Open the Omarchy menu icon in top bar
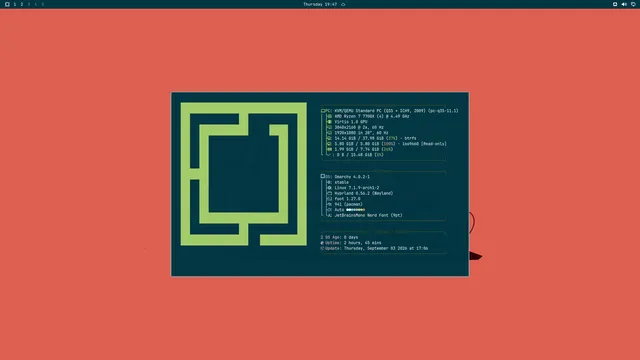640x360 pixels. (x=7, y=4)
